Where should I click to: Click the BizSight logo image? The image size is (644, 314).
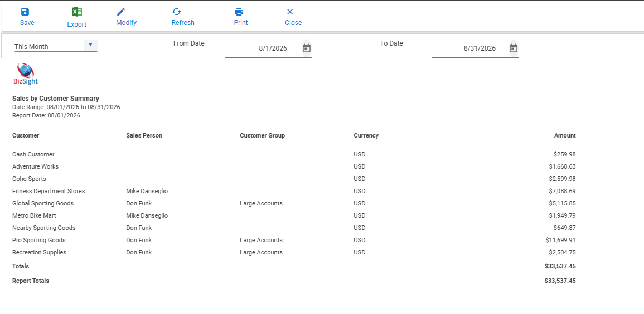pyautogui.click(x=26, y=74)
